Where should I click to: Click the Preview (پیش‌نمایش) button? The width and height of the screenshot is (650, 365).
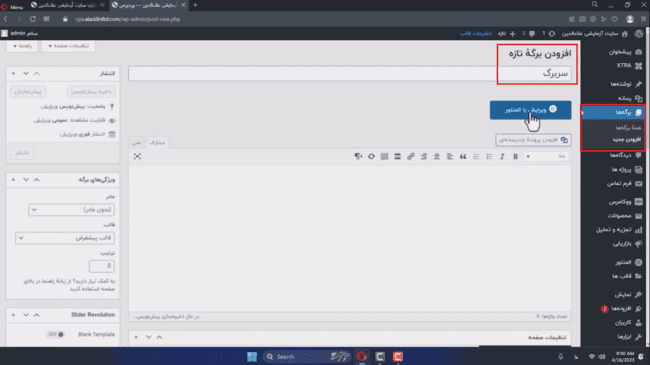point(28,91)
